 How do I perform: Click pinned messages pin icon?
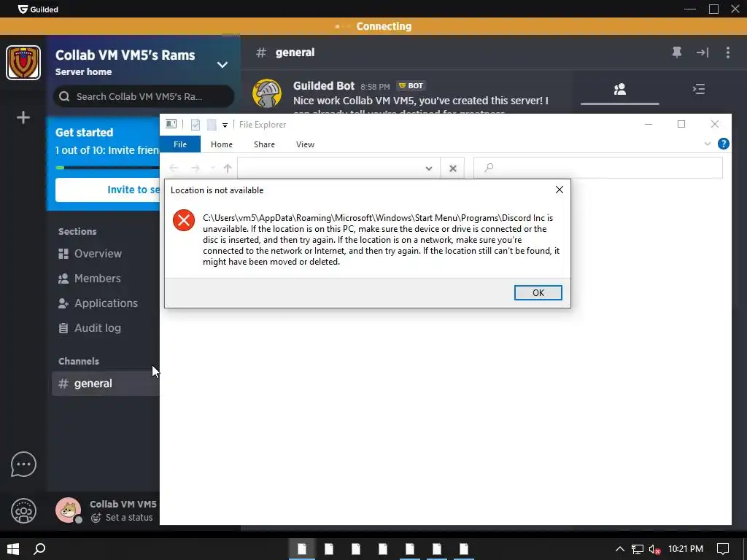point(676,52)
